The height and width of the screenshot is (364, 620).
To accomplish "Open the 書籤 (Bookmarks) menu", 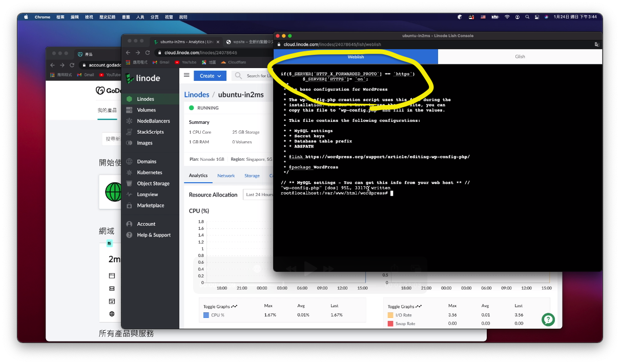I will [126, 17].
